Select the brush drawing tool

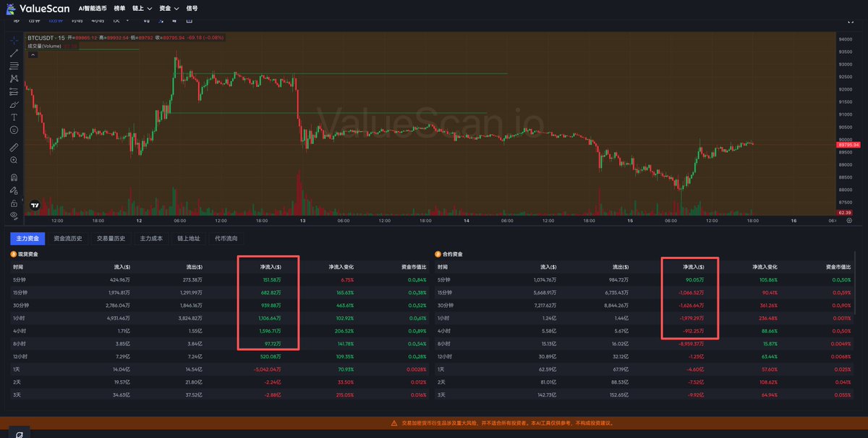click(14, 104)
